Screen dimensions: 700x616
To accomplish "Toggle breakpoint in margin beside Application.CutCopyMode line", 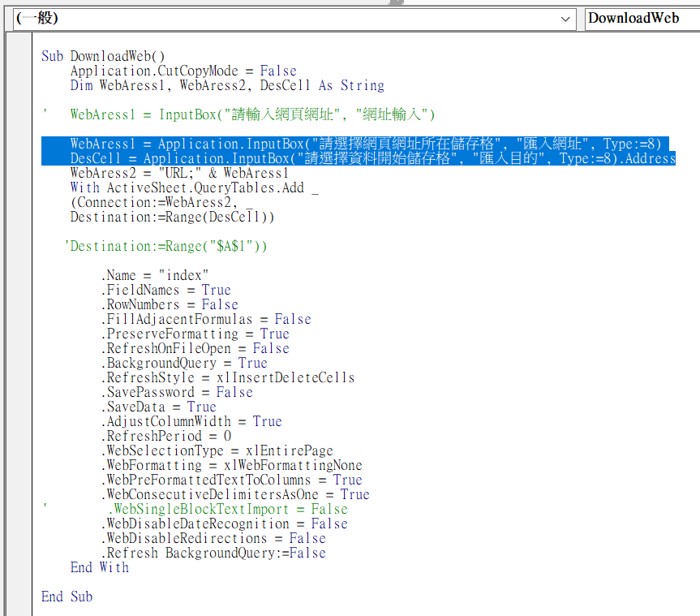I will [x=19, y=71].
